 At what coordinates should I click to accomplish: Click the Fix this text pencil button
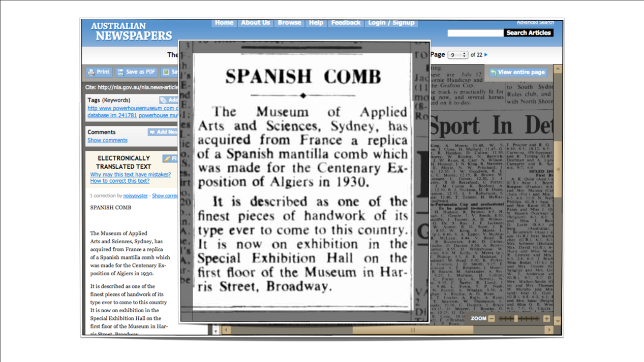170,159
